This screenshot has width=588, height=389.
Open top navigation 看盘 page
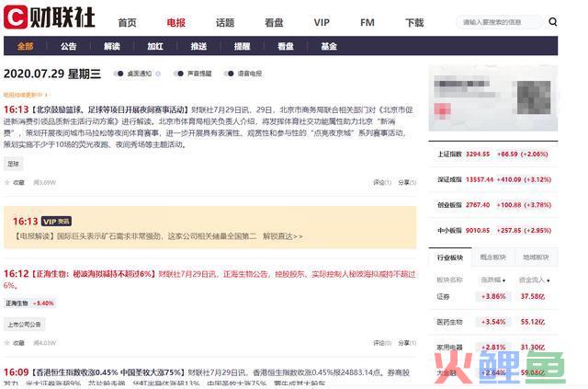274,22
